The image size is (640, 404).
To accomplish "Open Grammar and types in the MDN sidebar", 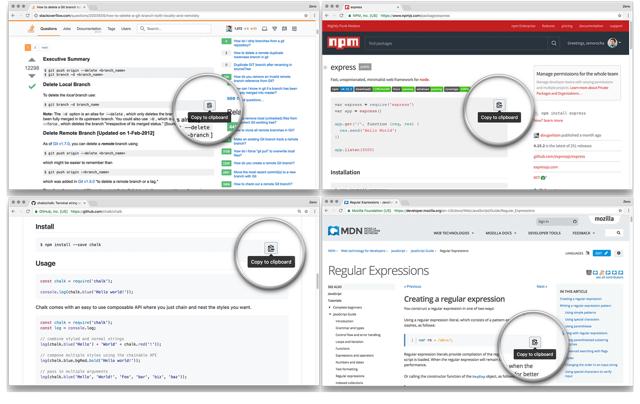I will tap(350, 328).
